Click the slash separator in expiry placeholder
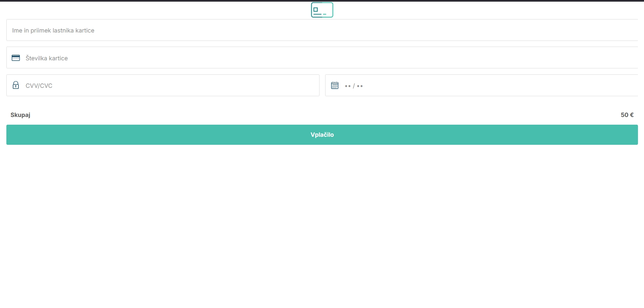644x308 pixels. [x=354, y=86]
